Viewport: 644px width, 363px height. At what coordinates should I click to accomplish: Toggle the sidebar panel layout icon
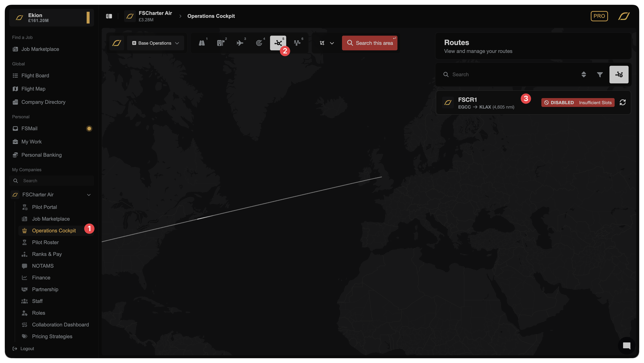pyautogui.click(x=109, y=16)
